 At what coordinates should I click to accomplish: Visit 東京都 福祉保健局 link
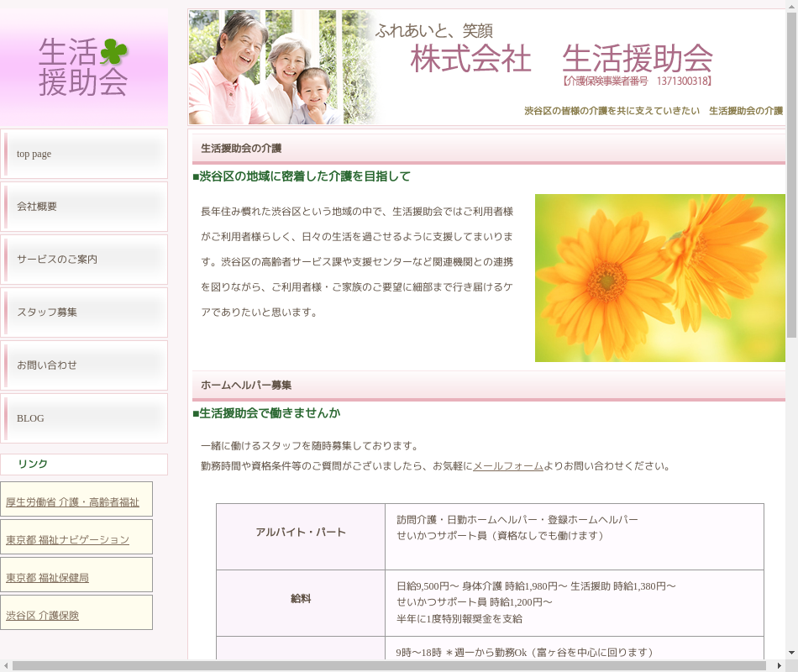(47, 578)
